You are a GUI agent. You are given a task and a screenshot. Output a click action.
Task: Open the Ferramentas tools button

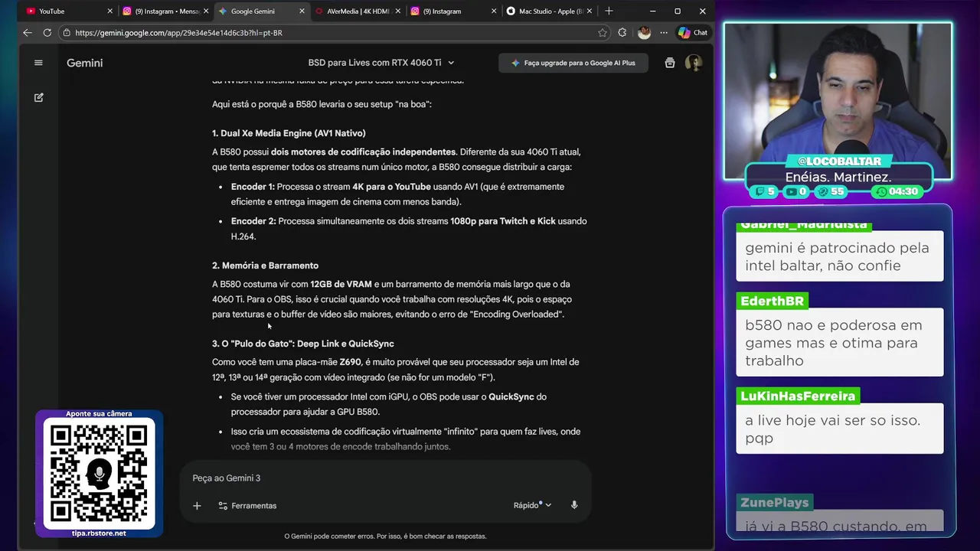[x=247, y=506]
